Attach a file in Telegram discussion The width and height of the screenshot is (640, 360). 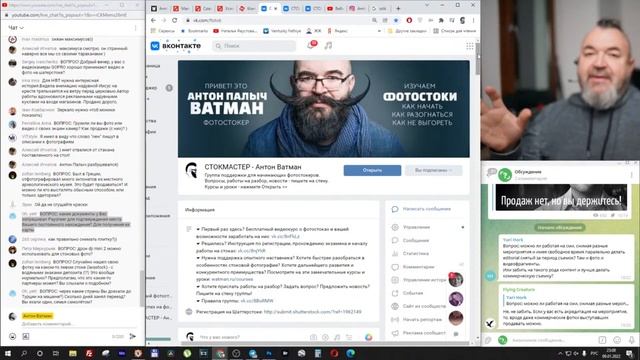[488, 340]
